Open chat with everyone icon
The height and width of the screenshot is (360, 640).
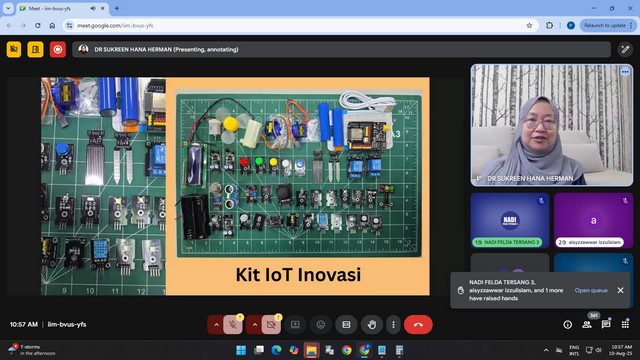click(606, 324)
